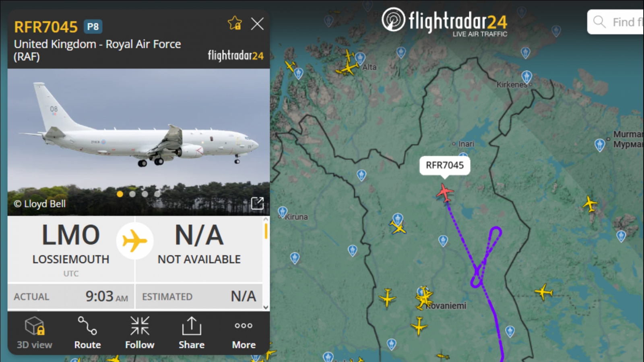Screen dimensions: 644x362
Task: Click the Kirkenes airport marker
Action: pos(526,76)
